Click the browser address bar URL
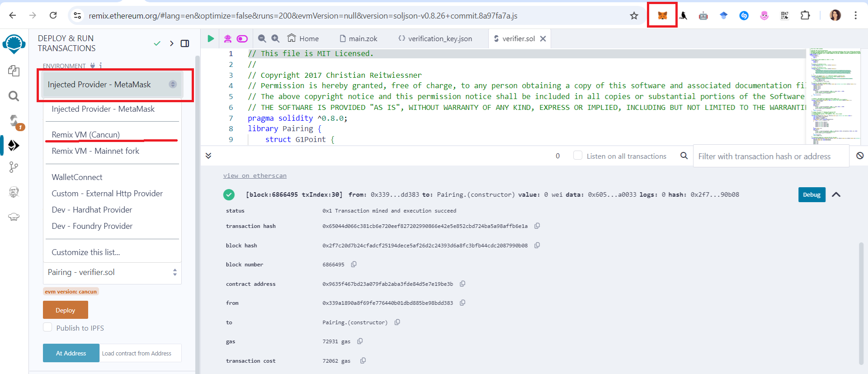This screenshot has height=374, width=868. point(303,16)
